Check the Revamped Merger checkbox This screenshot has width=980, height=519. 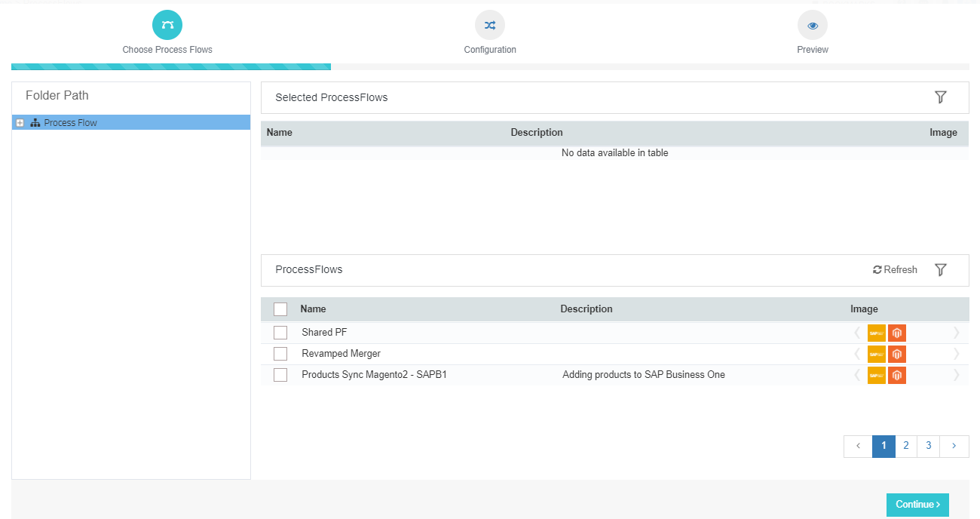[x=280, y=353]
